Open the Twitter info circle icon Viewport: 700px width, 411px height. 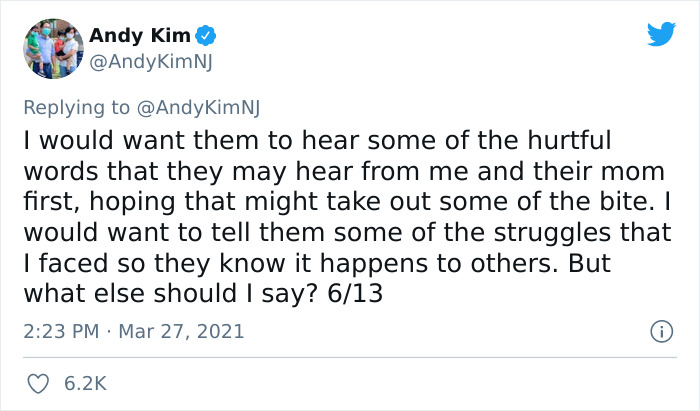point(661,332)
